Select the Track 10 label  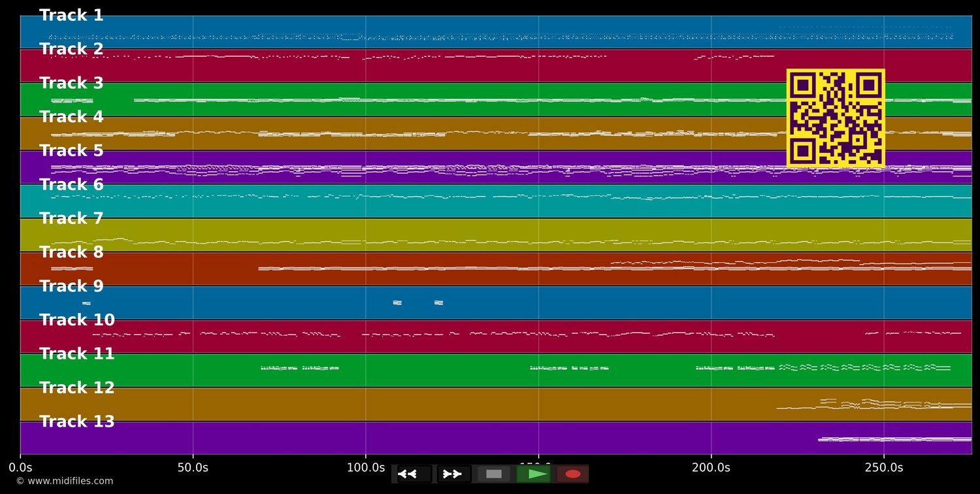77,321
